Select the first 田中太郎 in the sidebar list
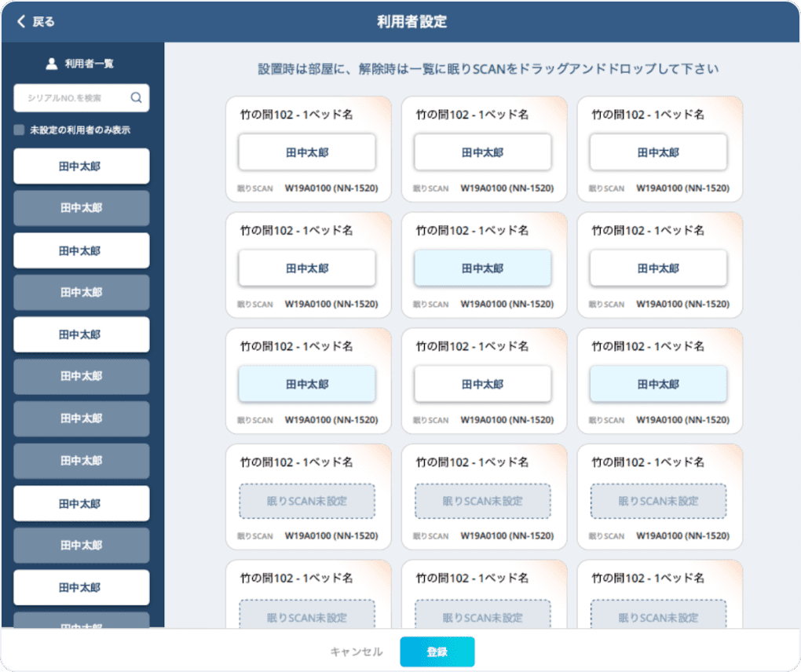801x672 pixels. click(x=81, y=166)
